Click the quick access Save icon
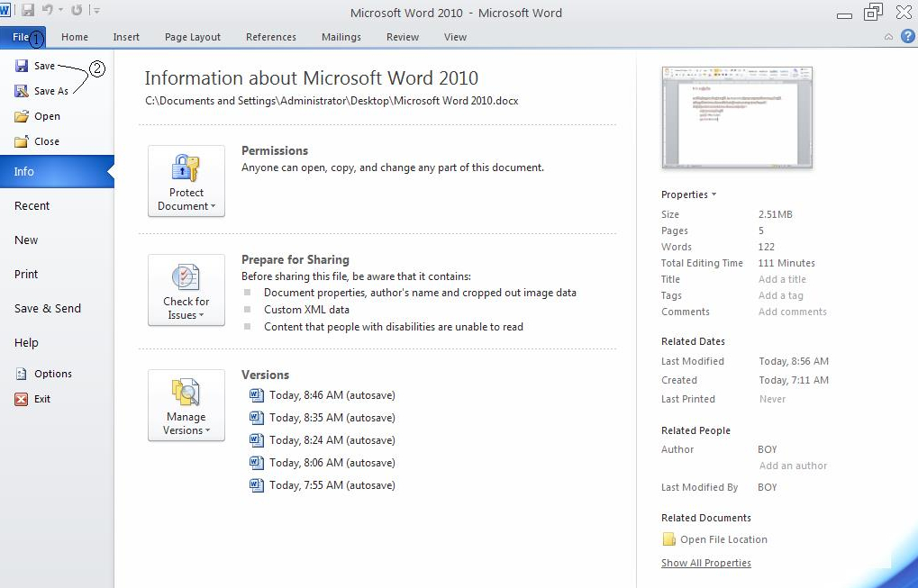This screenshot has width=918, height=588. [28, 10]
